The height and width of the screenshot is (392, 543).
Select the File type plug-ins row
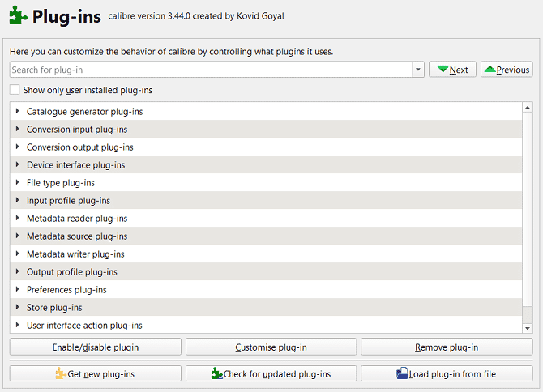coord(61,183)
